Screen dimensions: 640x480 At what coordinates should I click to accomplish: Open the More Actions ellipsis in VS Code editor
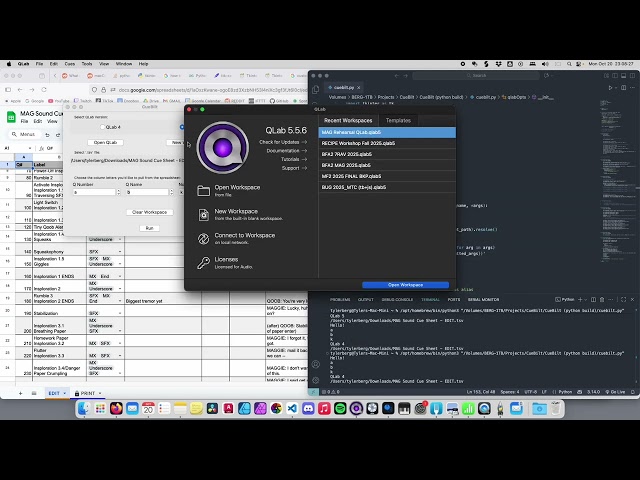pyautogui.click(x=632, y=87)
